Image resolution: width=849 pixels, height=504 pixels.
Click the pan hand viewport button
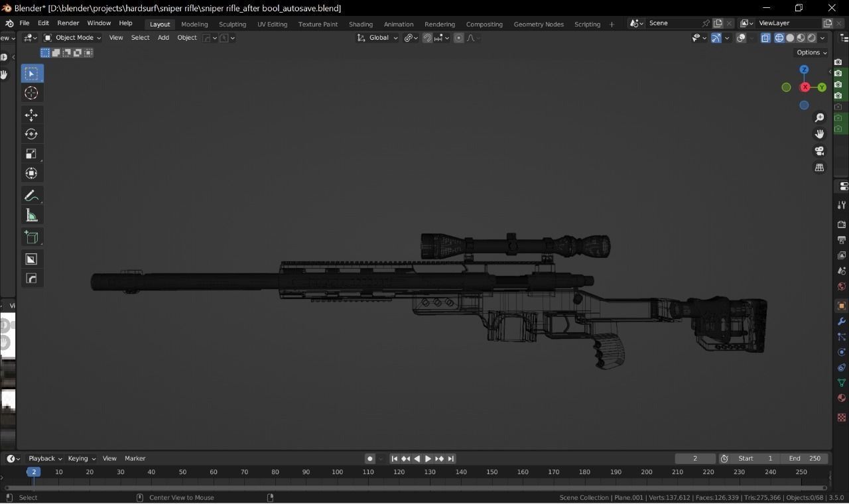coord(820,134)
